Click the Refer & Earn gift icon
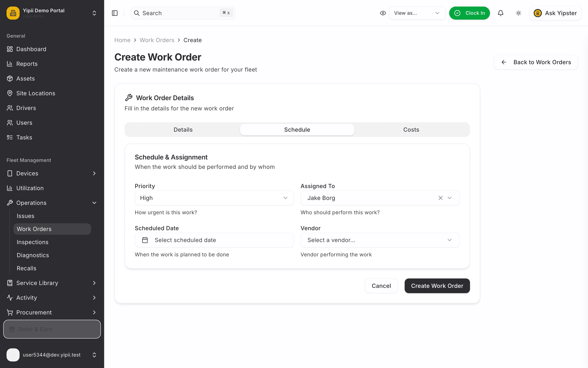The width and height of the screenshot is (588, 368). pyautogui.click(x=12, y=329)
